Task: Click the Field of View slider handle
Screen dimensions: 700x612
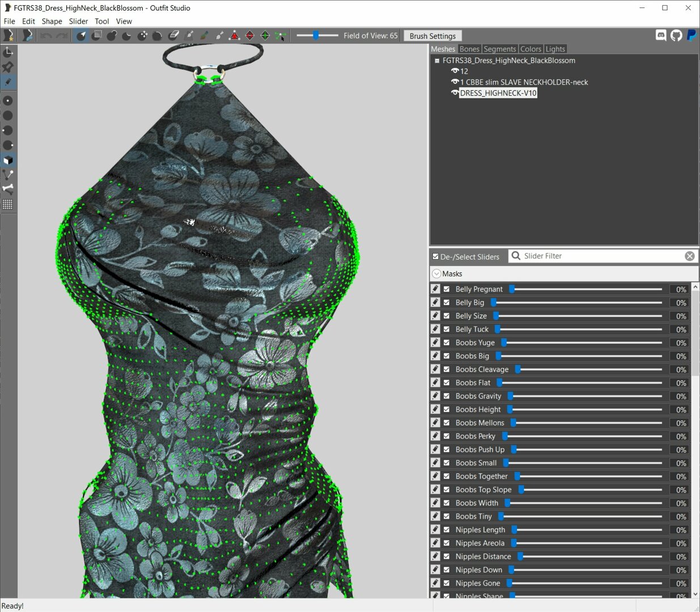Action: pos(316,36)
